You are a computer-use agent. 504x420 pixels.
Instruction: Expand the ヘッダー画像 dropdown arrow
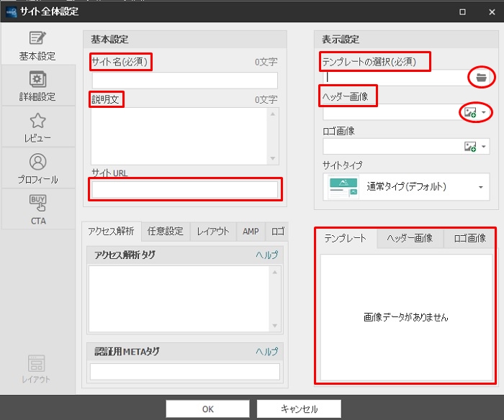(x=484, y=112)
